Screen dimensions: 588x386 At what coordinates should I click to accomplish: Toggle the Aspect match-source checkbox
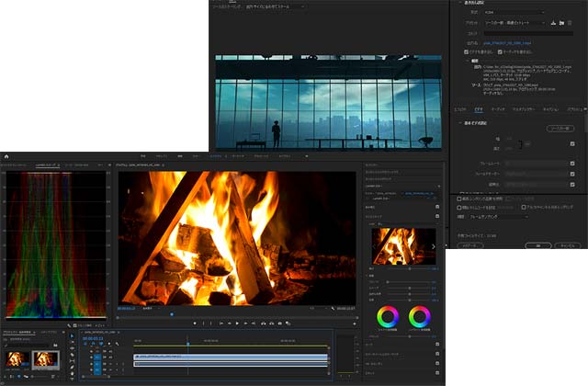572,185
